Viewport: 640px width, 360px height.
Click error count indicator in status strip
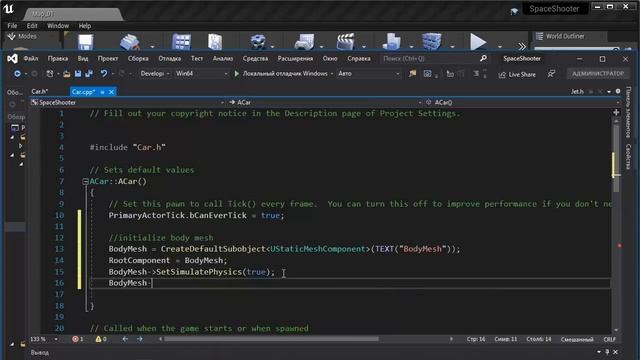[x=78, y=339]
